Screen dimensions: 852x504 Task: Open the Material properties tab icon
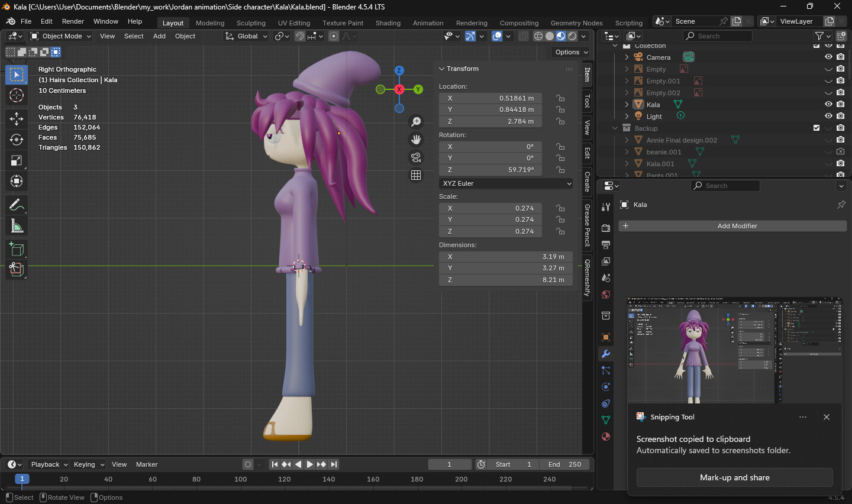[606, 437]
